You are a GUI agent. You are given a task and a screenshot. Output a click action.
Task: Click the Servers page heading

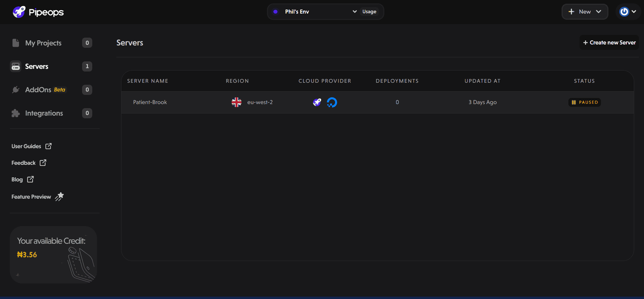[x=130, y=43]
